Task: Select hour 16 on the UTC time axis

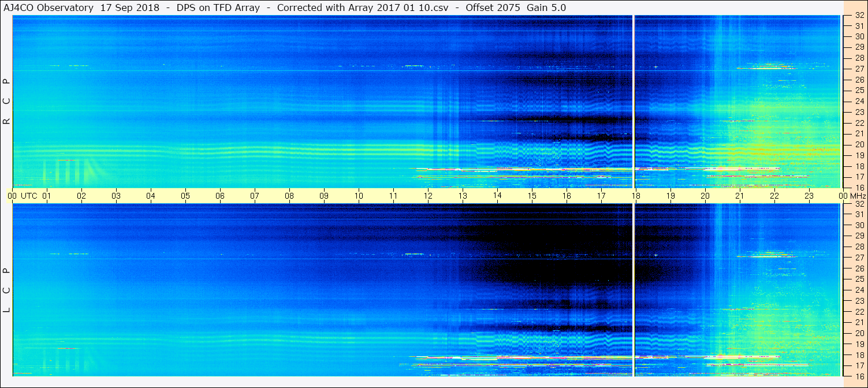Action: [567, 196]
